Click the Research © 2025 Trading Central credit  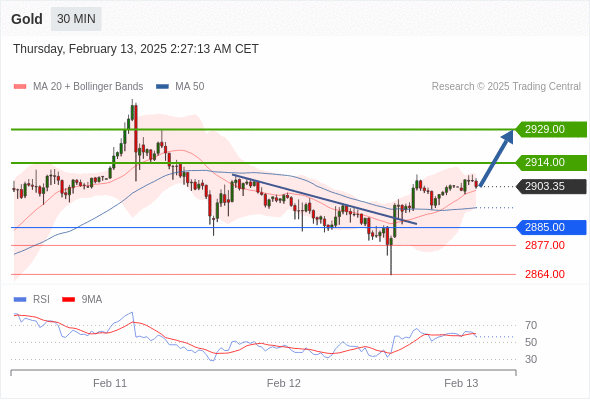pyautogui.click(x=506, y=87)
